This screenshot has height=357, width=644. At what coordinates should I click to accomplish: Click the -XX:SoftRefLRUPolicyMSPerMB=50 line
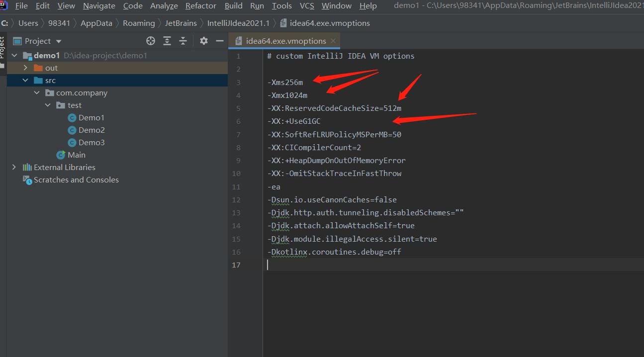[x=334, y=135]
